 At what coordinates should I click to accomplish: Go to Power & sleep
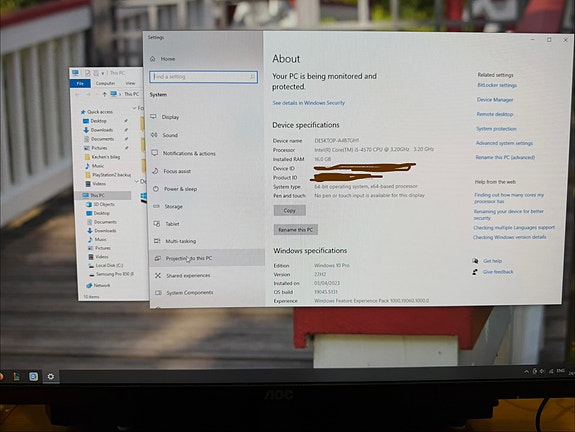click(x=180, y=189)
